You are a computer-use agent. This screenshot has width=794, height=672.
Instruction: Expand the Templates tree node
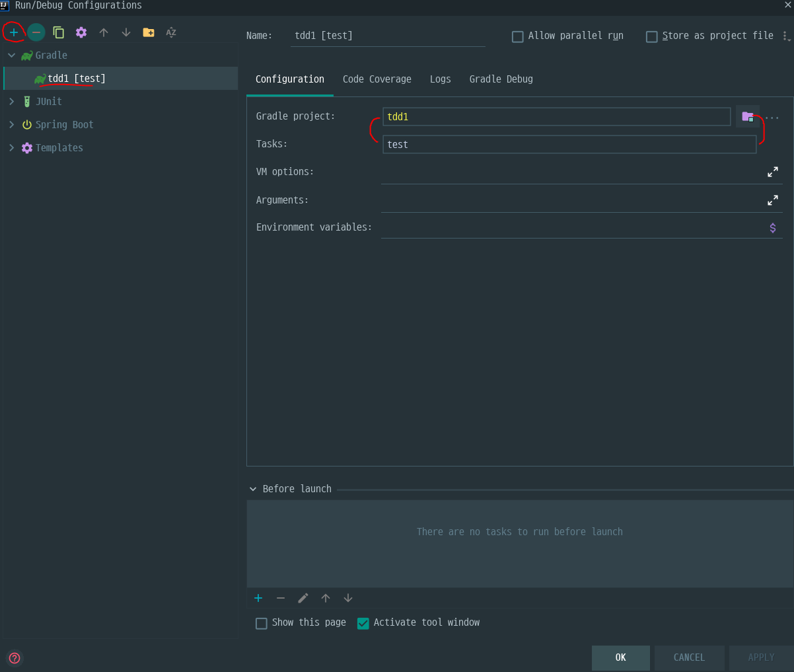[11, 148]
